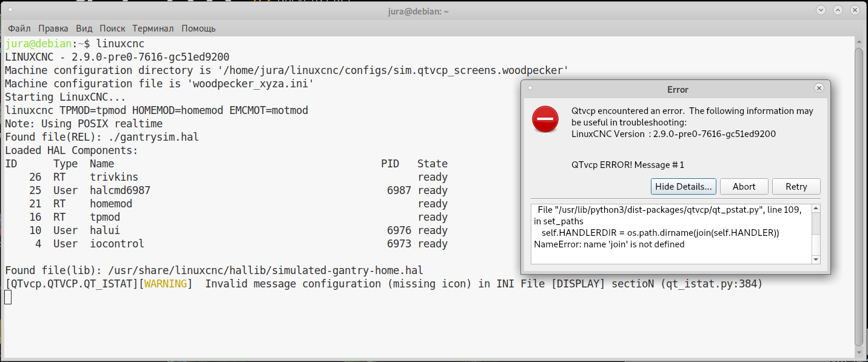Click the "halcmd6987" component name

tap(120, 190)
